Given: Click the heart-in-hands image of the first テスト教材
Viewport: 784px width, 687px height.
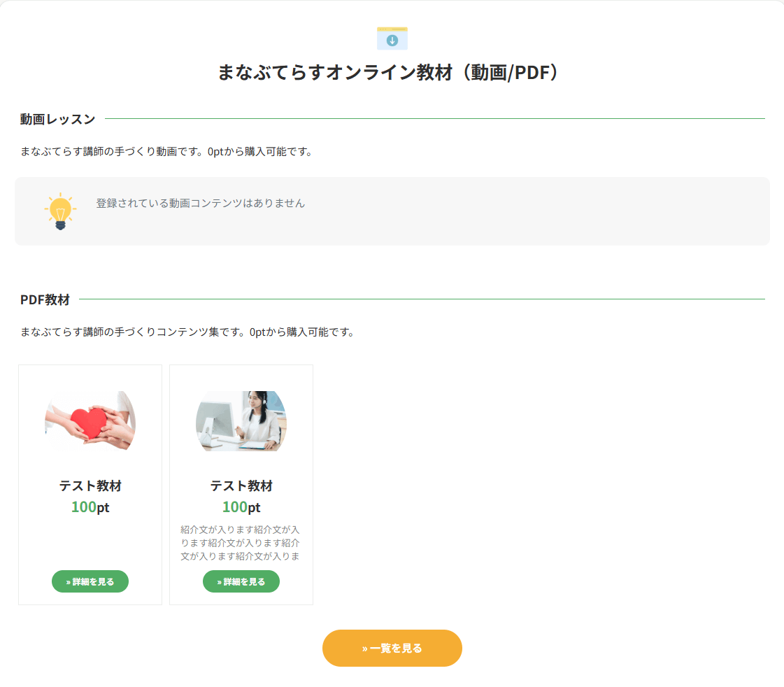Looking at the screenshot, I should pos(90,420).
